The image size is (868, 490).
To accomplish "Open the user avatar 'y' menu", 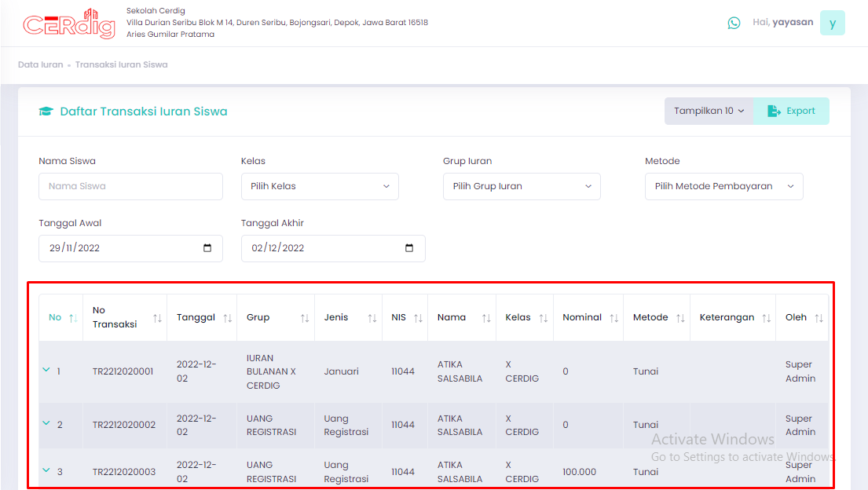I will coord(832,23).
